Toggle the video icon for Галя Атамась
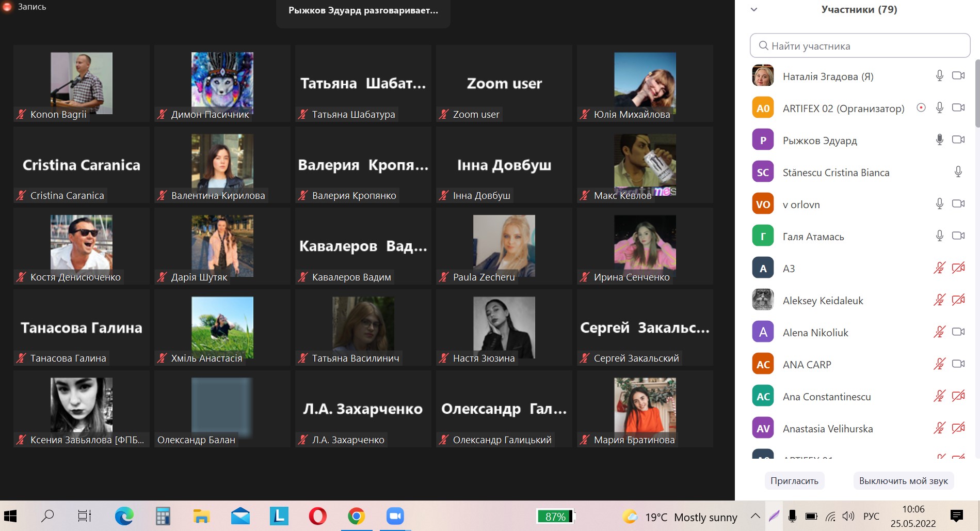The image size is (980, 531). [958, 236]
